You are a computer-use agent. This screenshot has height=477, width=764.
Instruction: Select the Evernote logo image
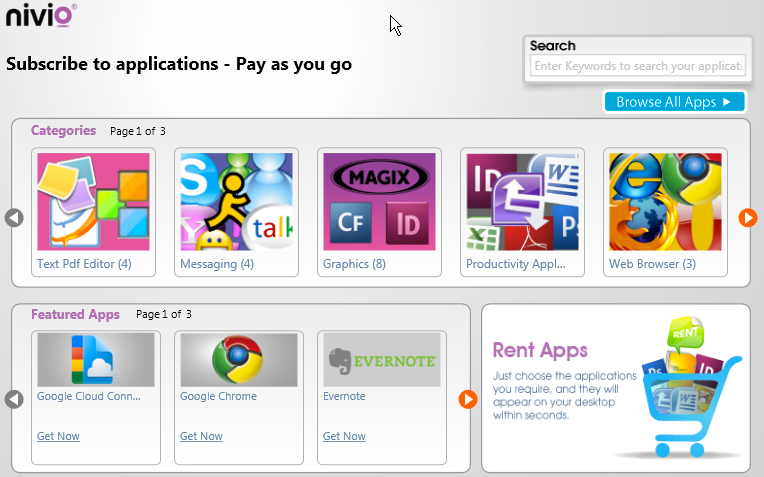[x=382, y=360]
